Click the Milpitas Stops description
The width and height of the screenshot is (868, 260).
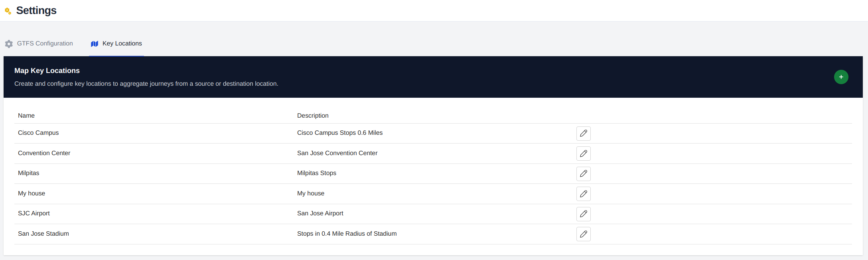316,173
